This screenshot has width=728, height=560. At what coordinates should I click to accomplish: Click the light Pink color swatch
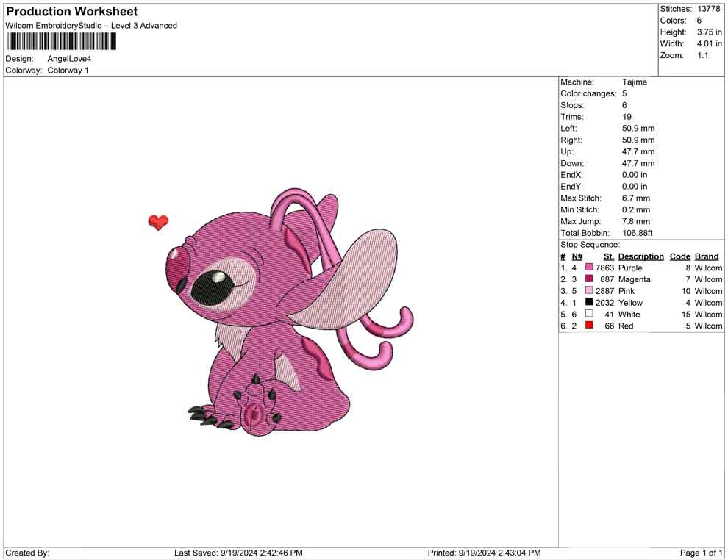[x=589, y=290]
